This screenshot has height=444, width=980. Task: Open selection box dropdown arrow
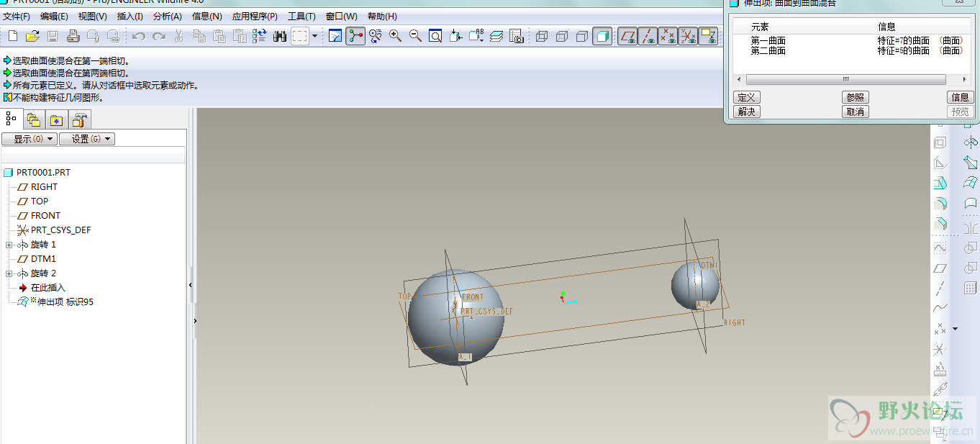click(314, 36)
